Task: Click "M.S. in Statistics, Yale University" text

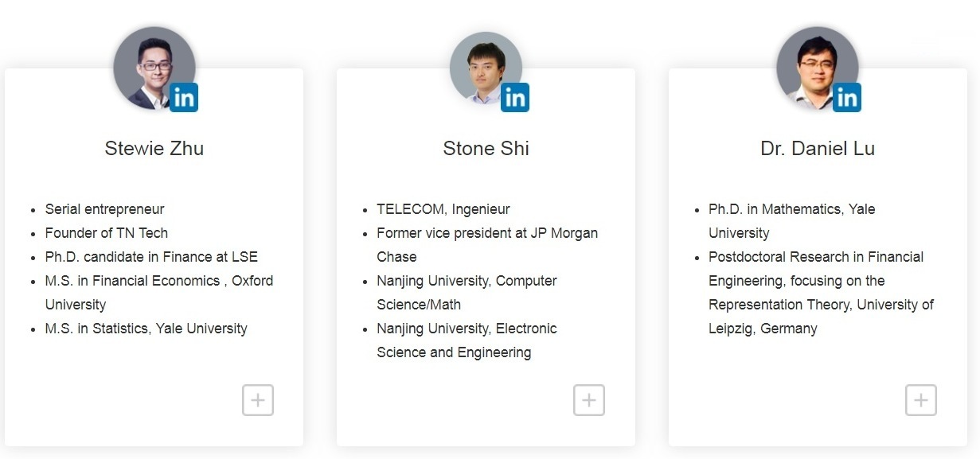Action: coord(146,329)
